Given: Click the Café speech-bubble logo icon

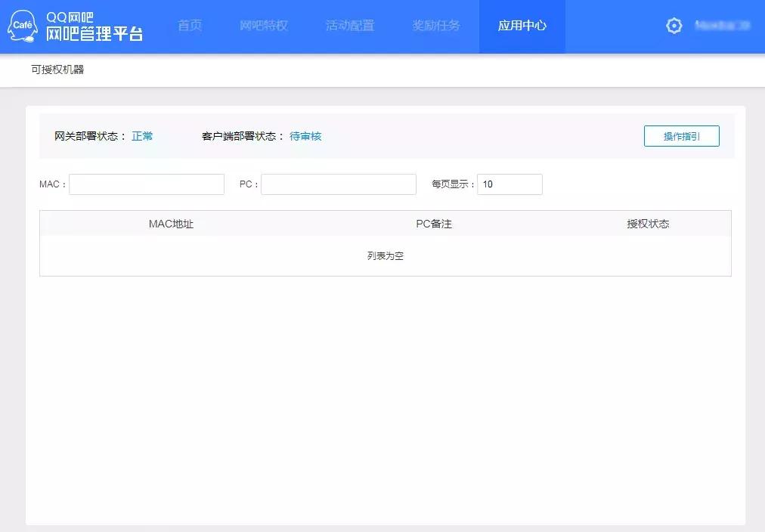Looking at the screenshot, I should pyautogui.click(x=23, y=25).
